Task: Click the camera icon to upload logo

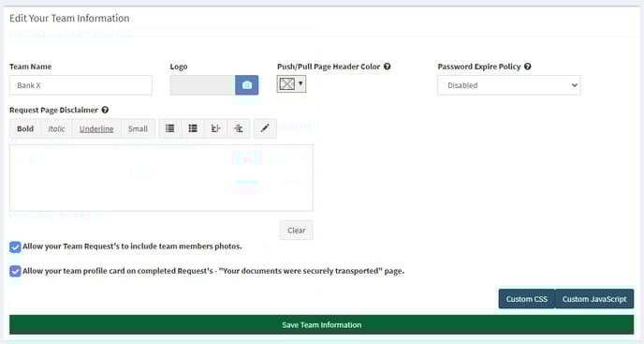Action: tap(247, 85)
